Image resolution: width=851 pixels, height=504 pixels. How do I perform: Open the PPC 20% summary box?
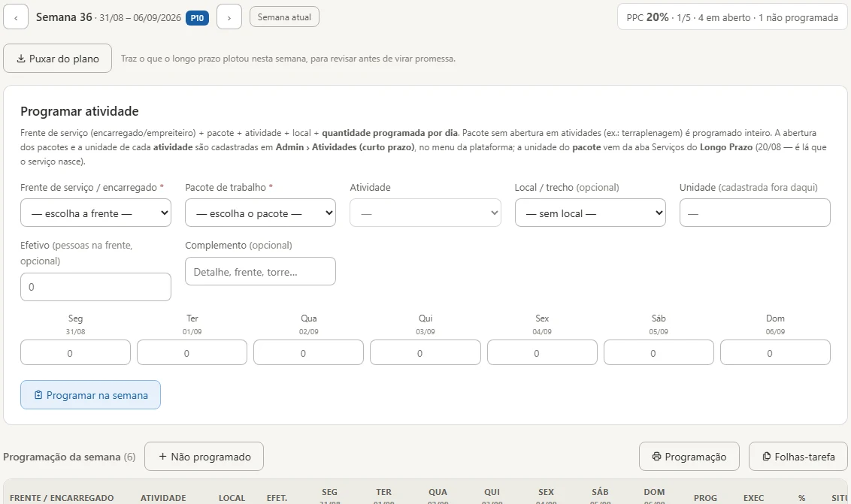[732, 17]
